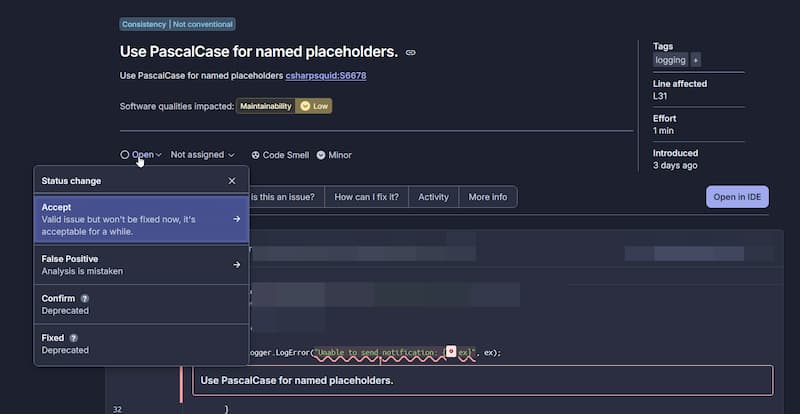Click the red issue marker in the code line

[x=451, y=352]
